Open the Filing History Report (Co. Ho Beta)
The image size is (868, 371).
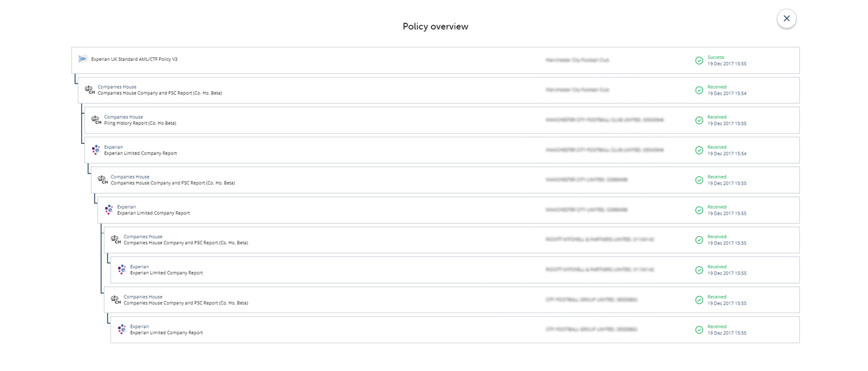442,120
